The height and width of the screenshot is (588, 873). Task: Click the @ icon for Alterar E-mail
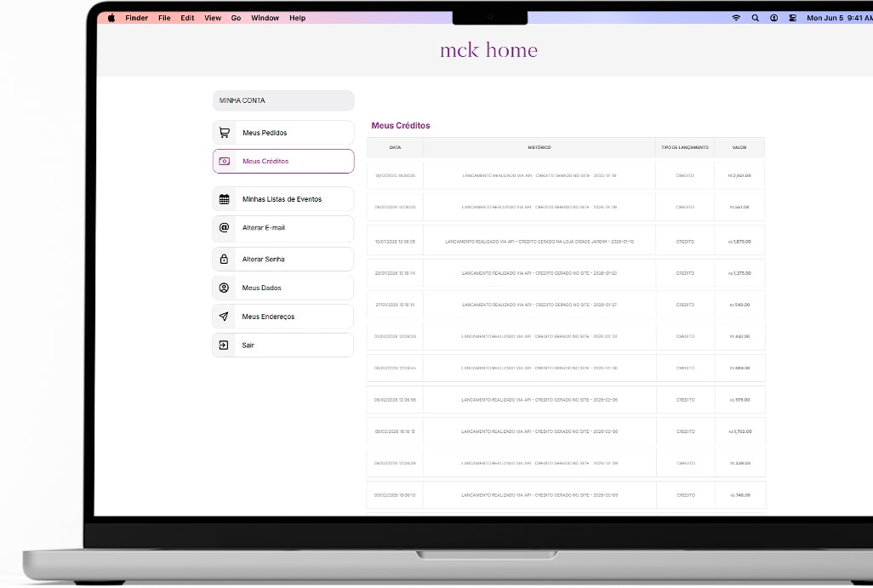225,228
